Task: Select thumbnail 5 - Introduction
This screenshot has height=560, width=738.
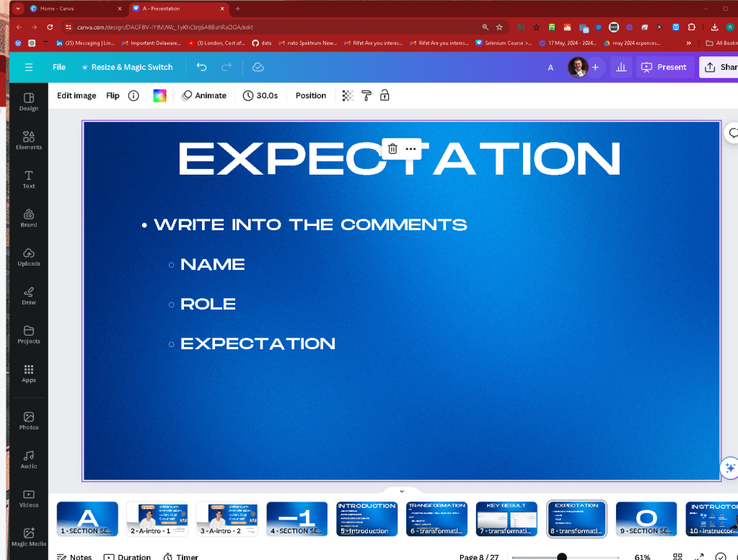Action: (x=366, y=519)
